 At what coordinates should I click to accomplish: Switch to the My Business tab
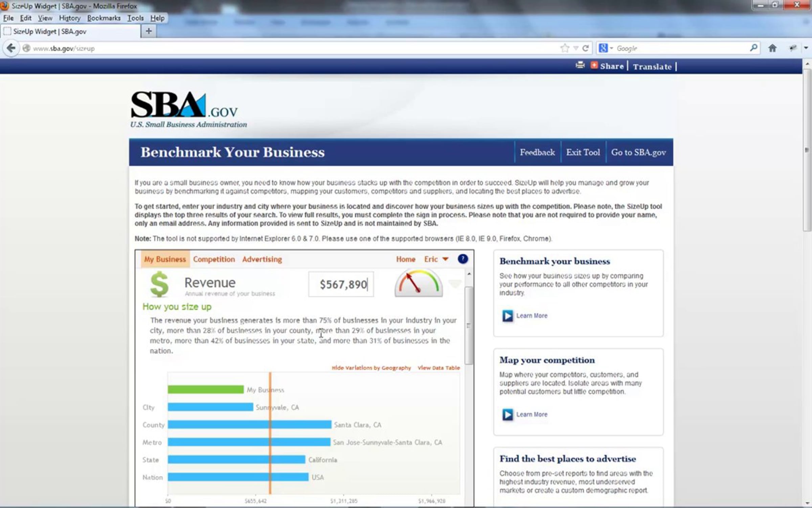click(x=165, y=259)
